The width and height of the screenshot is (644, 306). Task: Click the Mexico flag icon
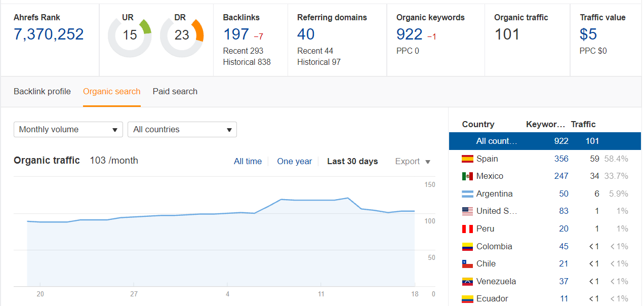[467, 176]
